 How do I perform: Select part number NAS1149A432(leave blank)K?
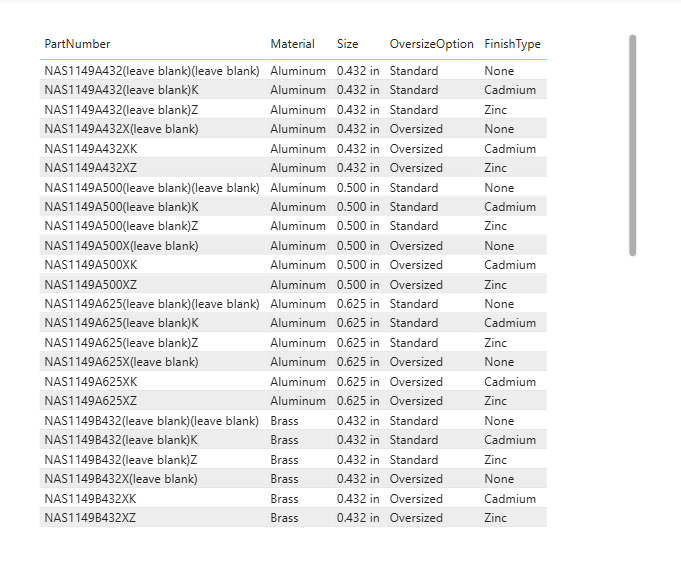tap(122, 90)
